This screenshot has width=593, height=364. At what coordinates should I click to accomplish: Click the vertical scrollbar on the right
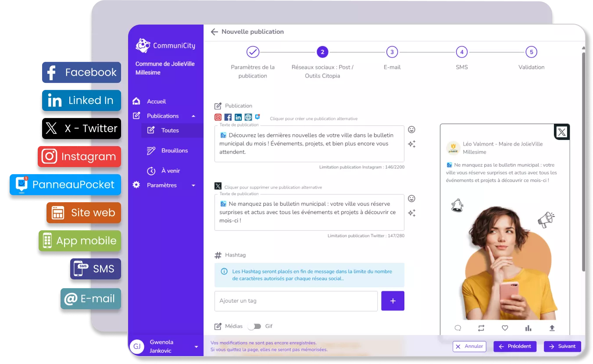click(583, 161)
